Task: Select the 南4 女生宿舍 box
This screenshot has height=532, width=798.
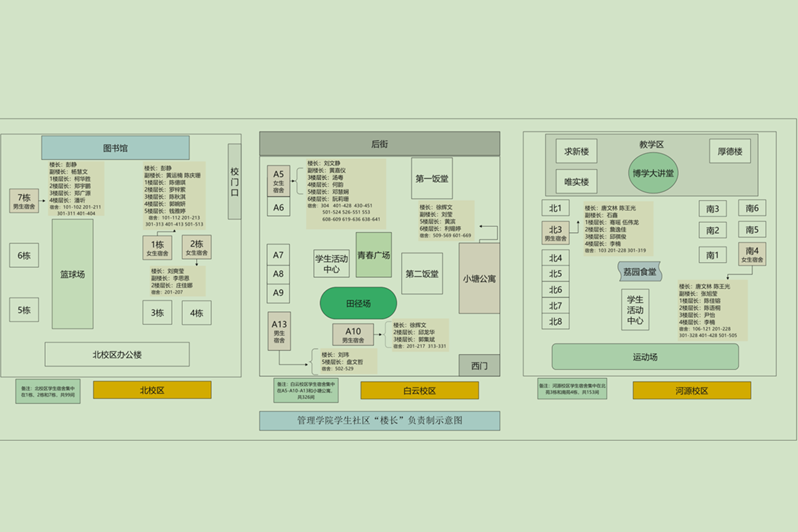Action: pyautogui.click(x=752, y=254)
